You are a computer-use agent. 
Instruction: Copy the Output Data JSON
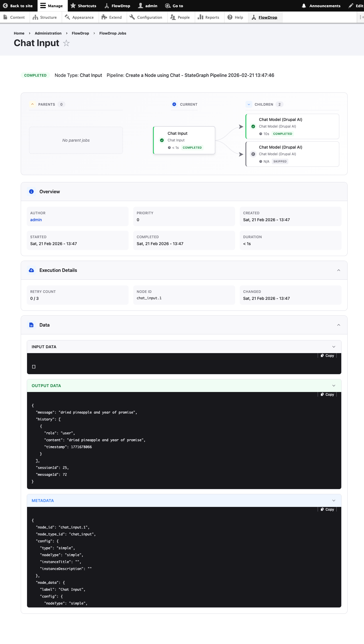pyautogui.click(x=327, y=395)
